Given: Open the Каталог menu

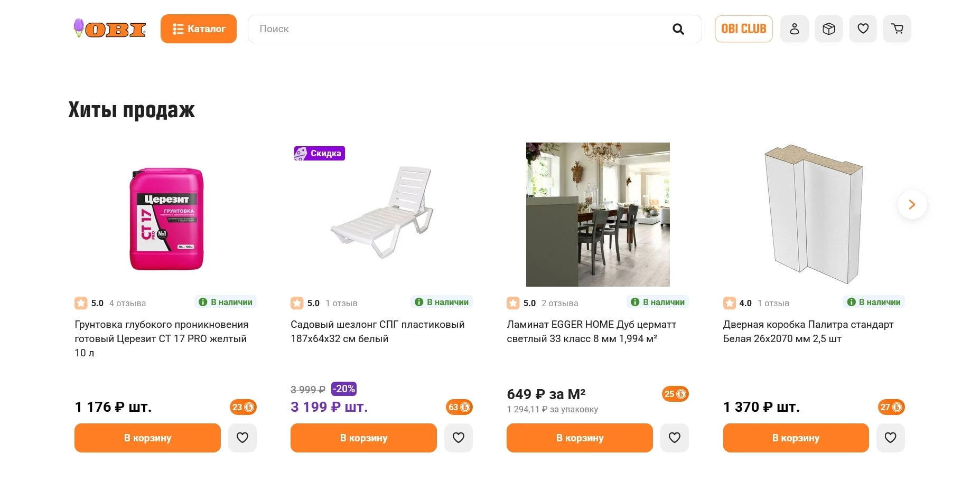Looking at the screenshot, I should pos(199,29).
